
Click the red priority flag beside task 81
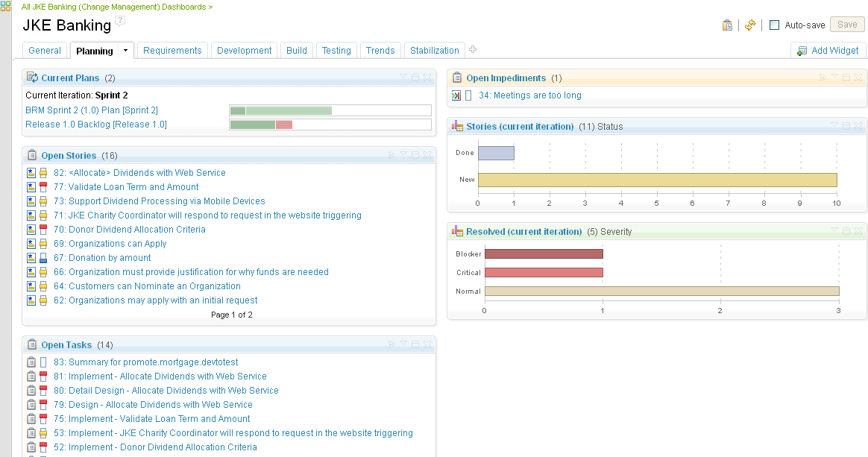click(41, 376)
